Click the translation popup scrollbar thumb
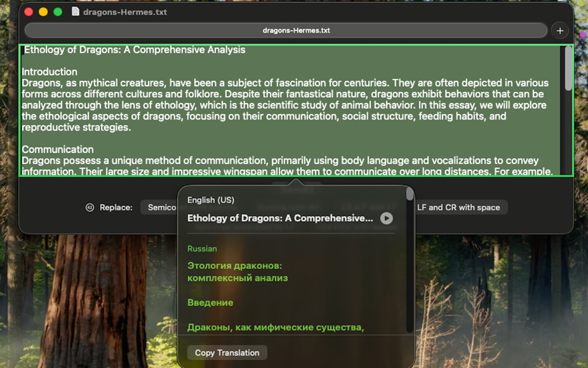The height and width of the screenshot is (368, 588). pos(410,195)
